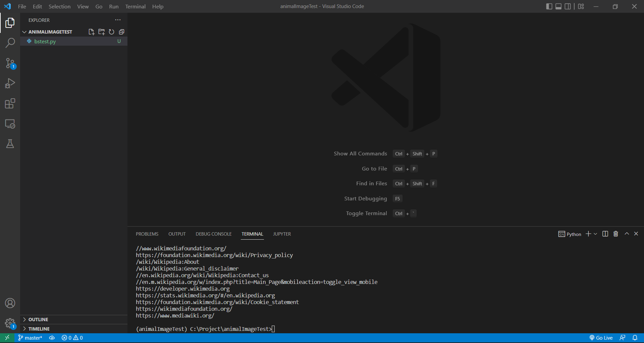Click the EXPLORER panel title
The height and width of the screenshot is (343, 644).
point(39,20)
